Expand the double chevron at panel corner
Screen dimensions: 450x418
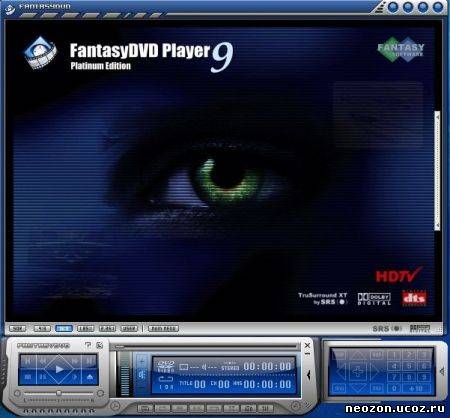coord(307,405)
